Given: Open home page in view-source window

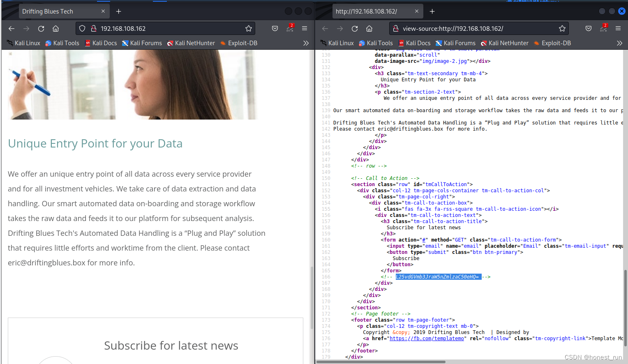Looking at the screenshot, I should coord(369,28).
